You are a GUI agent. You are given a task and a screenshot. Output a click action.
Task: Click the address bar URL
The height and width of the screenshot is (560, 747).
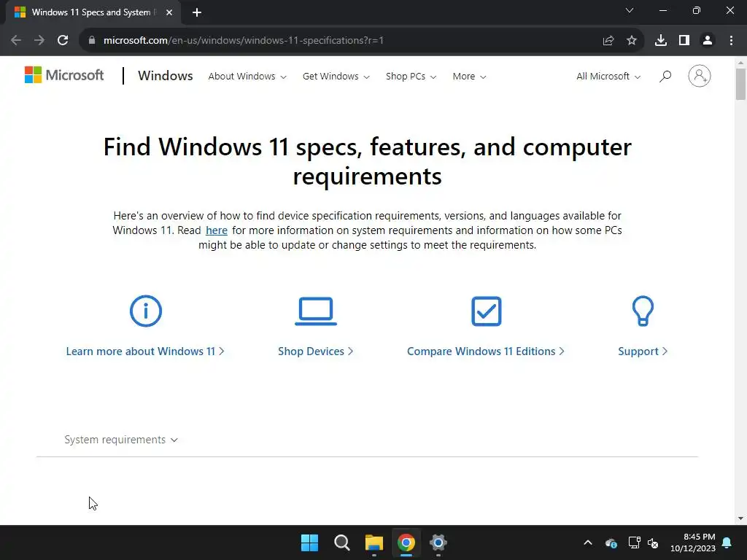coord(244,41)
